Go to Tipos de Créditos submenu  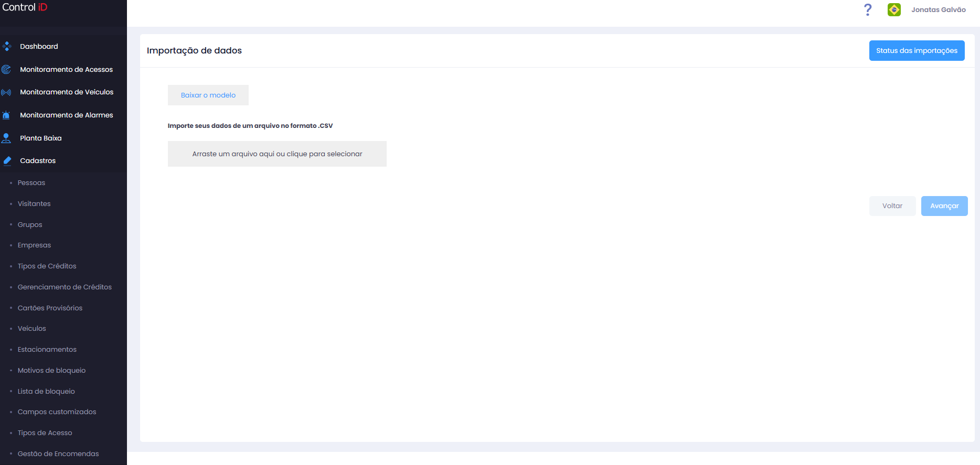point(47,266)
